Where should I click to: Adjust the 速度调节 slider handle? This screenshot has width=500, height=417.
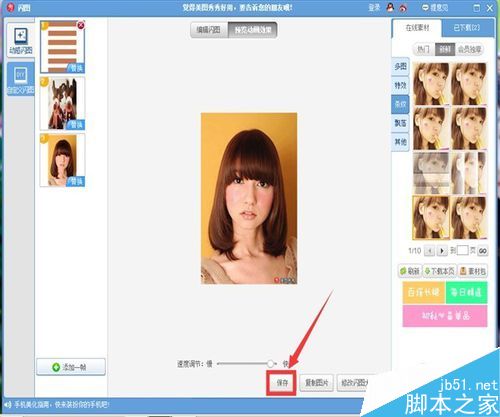(270, 363)
